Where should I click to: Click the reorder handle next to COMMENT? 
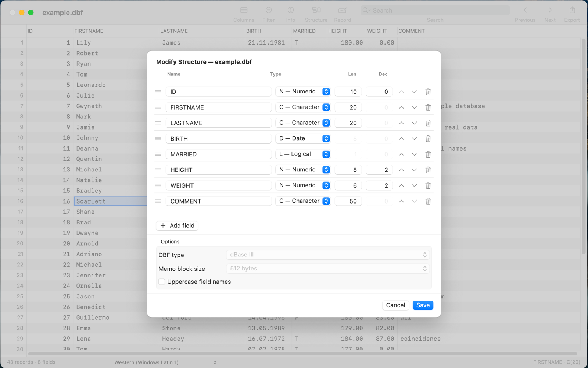click(x=158, y=201)
